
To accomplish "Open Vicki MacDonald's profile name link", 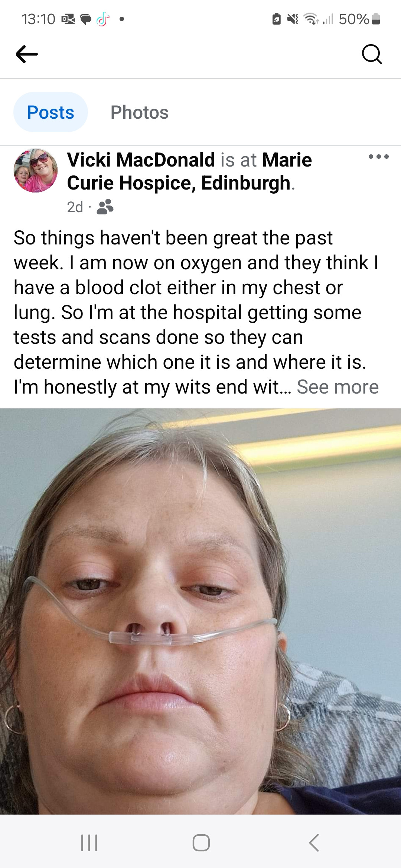I will (141, 160).
